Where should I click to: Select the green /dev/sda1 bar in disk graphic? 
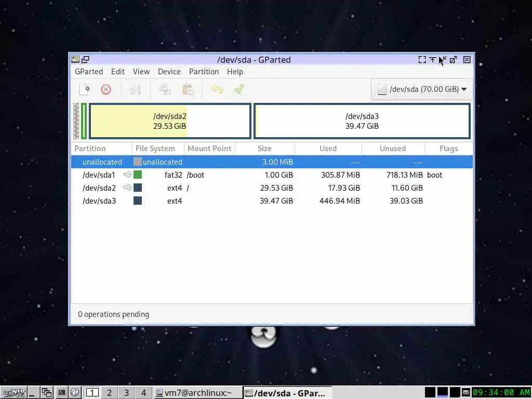click(84, 121)
